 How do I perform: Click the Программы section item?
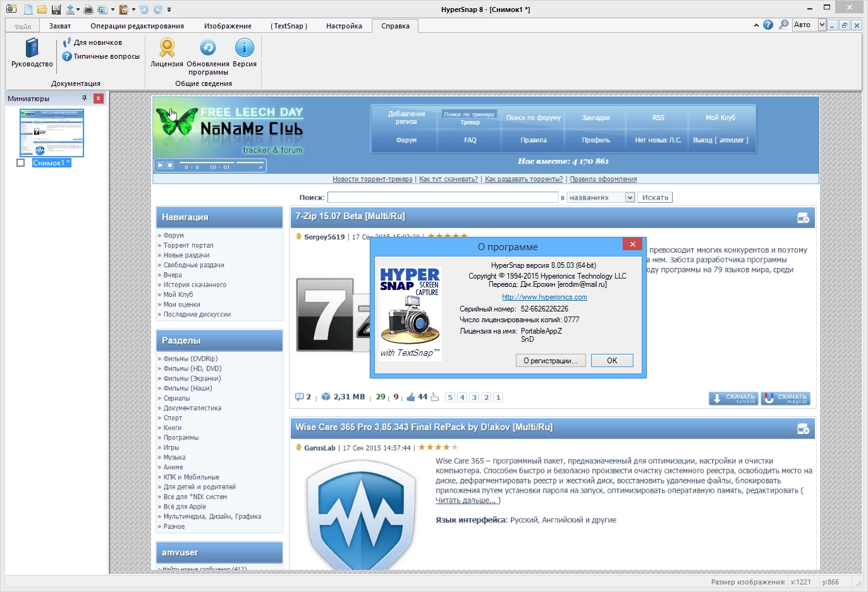point(181,438)
